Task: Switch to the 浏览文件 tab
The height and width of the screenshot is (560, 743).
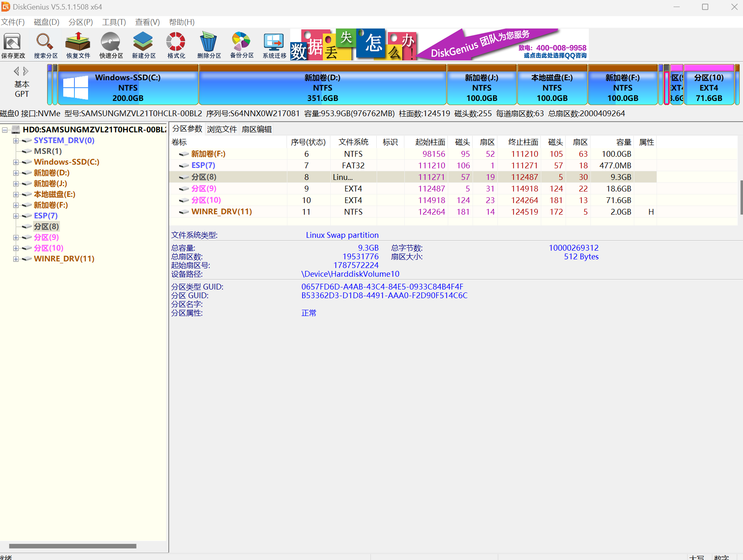Action: point(222,129)
